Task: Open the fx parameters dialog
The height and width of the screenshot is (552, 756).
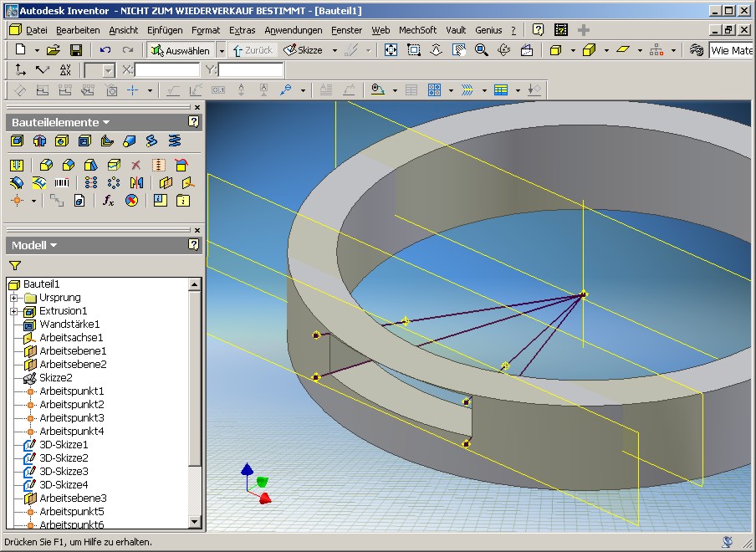Action: [108, 201]
